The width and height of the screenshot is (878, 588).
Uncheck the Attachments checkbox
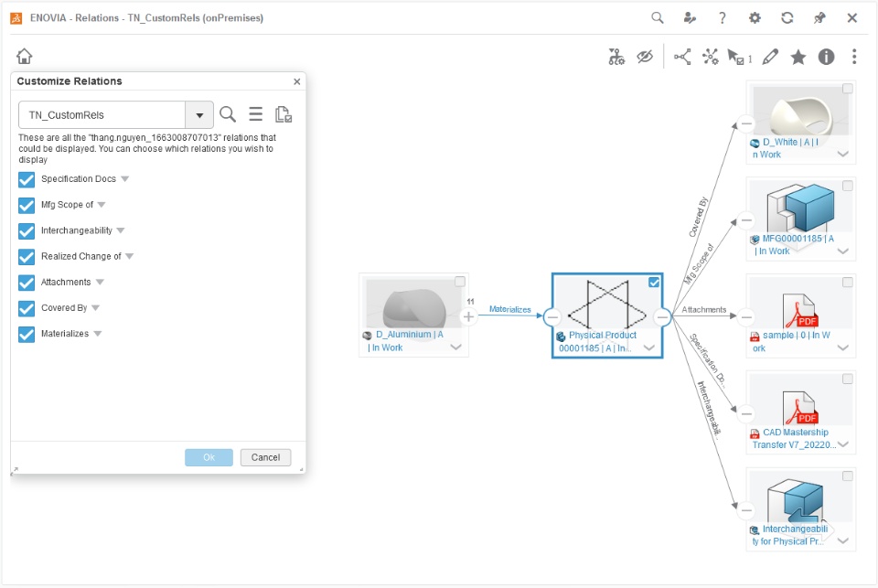pos(27,283)
